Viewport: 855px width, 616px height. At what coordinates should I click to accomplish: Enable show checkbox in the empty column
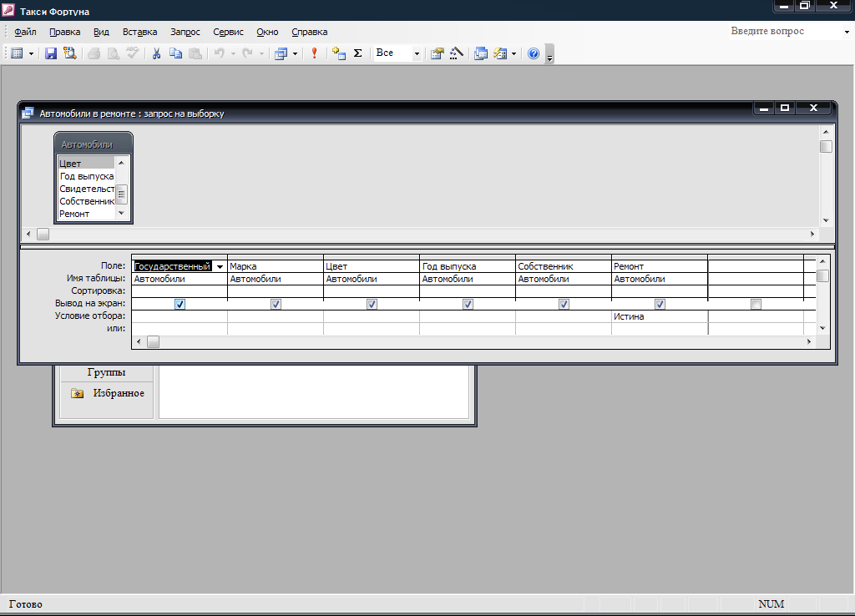(x=756, y=305)
